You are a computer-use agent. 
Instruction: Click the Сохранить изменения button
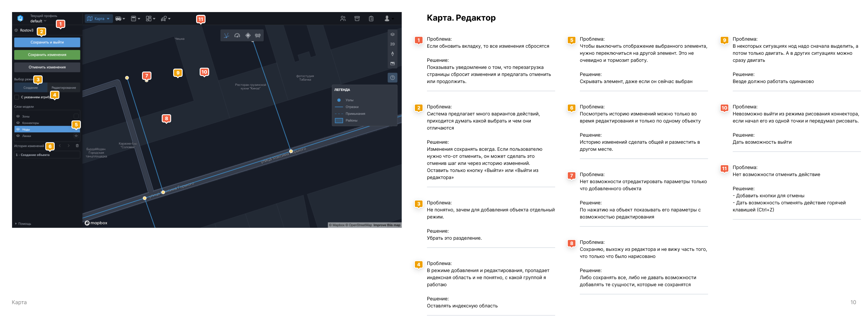pos(47,55)
